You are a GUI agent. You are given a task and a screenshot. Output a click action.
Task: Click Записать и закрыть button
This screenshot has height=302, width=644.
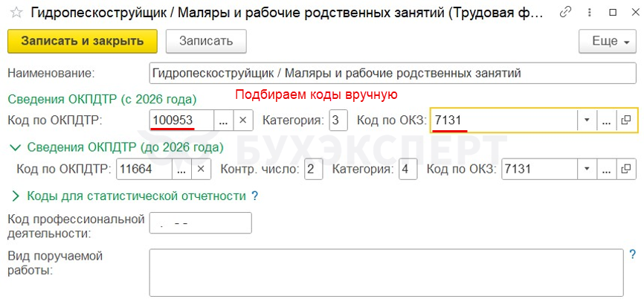(x=82, y=42)
